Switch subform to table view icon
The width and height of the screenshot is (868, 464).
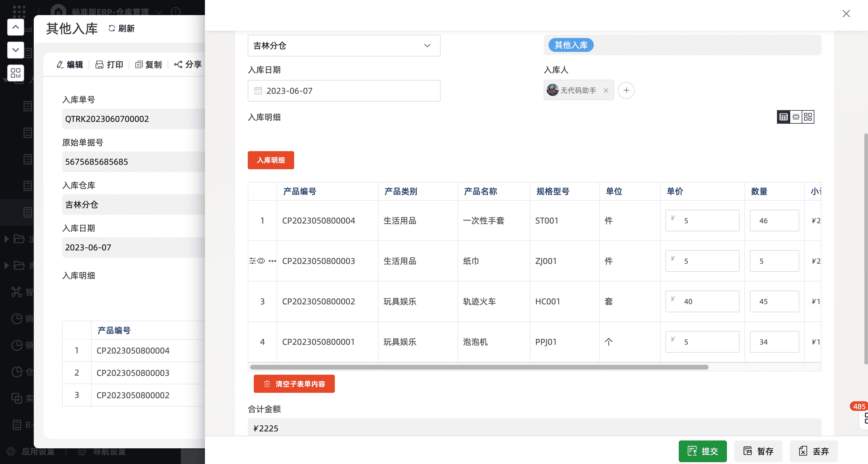[x=783, y=117]
